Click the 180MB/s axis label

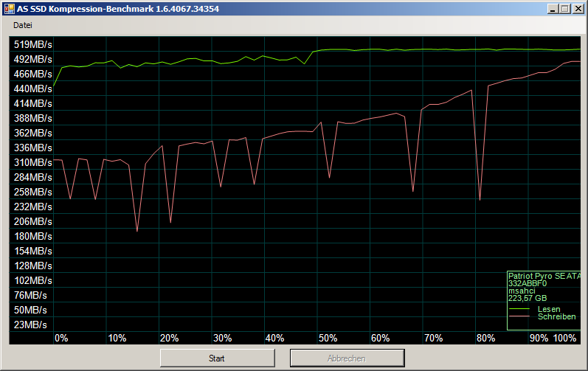click(x=32, y=236)
